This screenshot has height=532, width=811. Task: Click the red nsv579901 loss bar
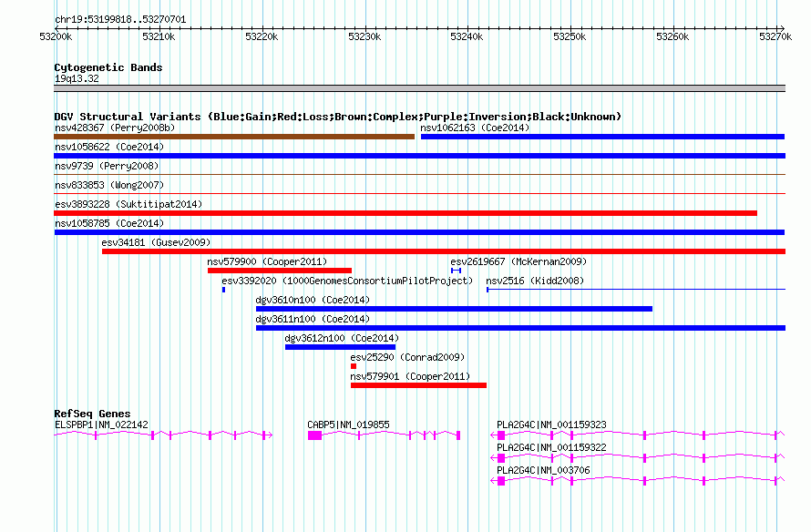click(x=418, y=385)
